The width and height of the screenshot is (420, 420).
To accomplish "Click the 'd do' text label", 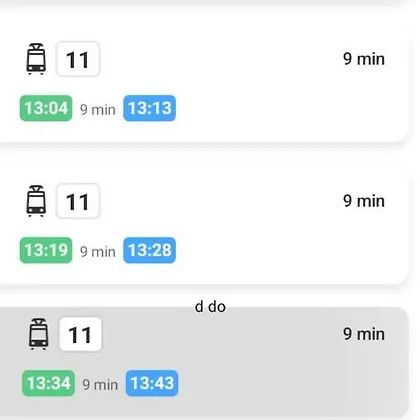I will pyautogui.click(x=210, y=307).
